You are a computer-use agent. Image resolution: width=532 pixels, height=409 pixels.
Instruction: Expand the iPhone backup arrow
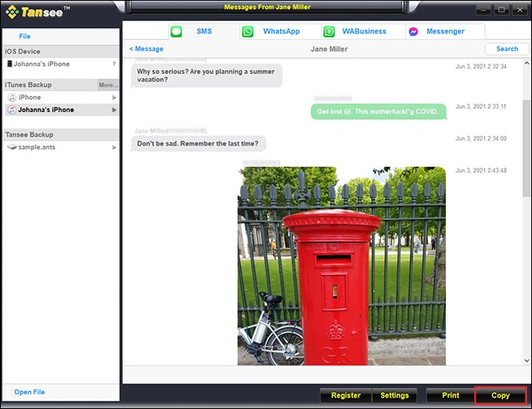pyautogui.click(x=114, y=98)
